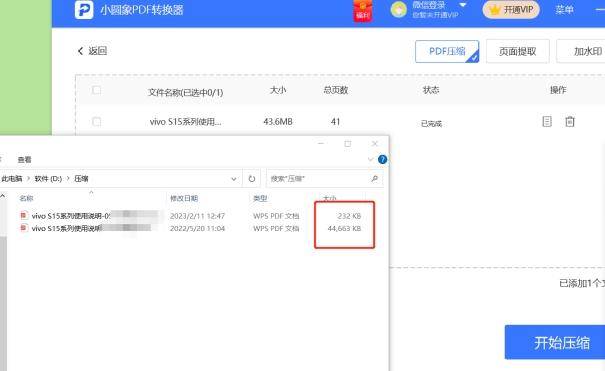Click PDF icon of the 2022/5/20 file
This screenshot has width=605, height=371.
[24, 228]
